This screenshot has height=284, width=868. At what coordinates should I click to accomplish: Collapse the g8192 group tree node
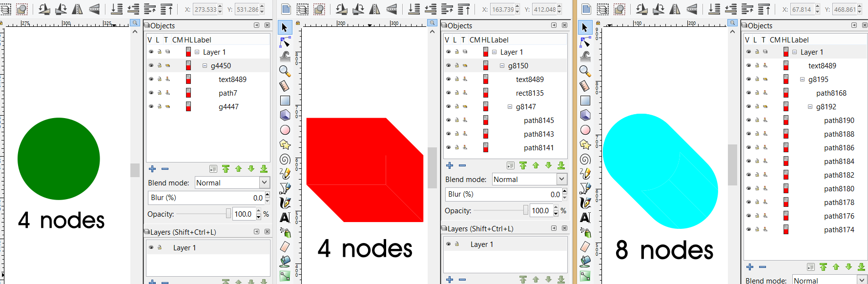click(810, 107)
